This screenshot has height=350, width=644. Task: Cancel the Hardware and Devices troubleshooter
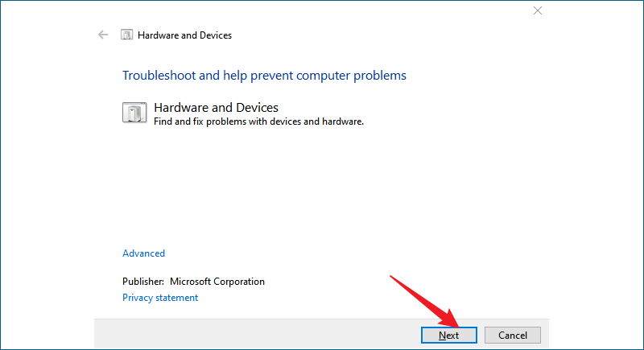[513, 336]
